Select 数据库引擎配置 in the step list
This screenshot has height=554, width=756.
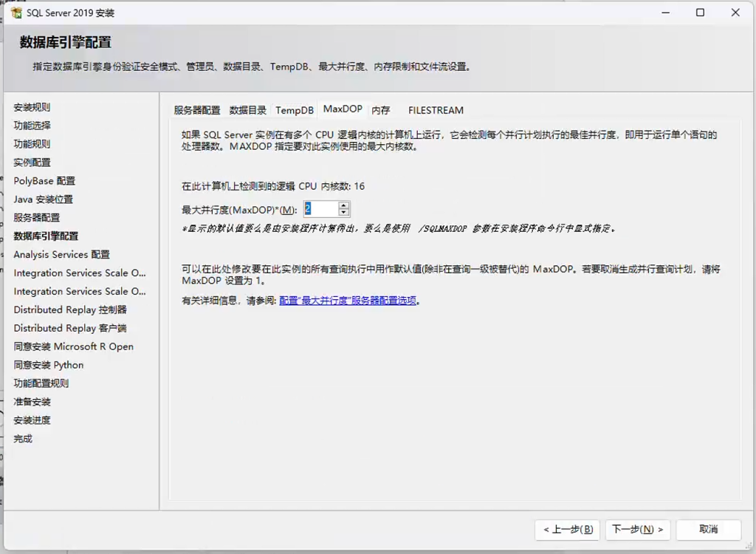click(x=46, y=236)
